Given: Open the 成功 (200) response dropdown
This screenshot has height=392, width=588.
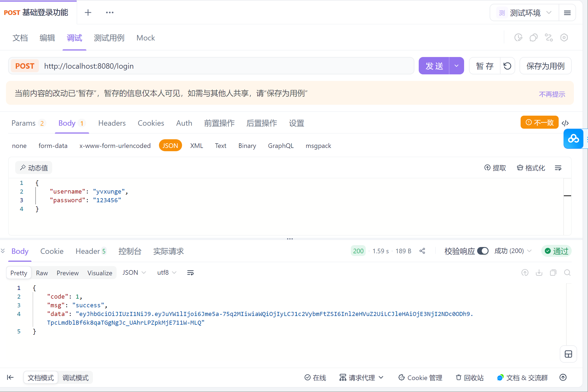Looking at the screenshot, I should [x=512, y=251].
